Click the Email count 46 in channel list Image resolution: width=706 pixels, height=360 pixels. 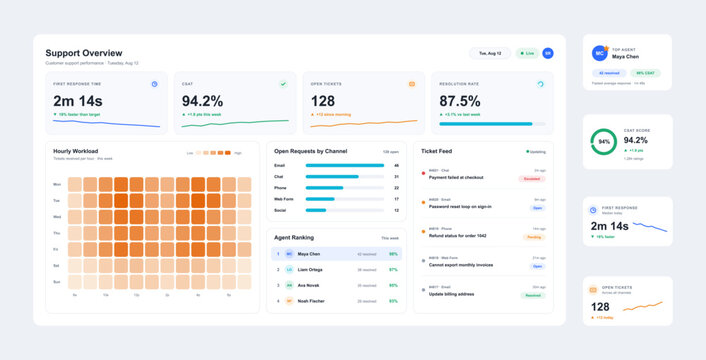click(x=396, y=166)
